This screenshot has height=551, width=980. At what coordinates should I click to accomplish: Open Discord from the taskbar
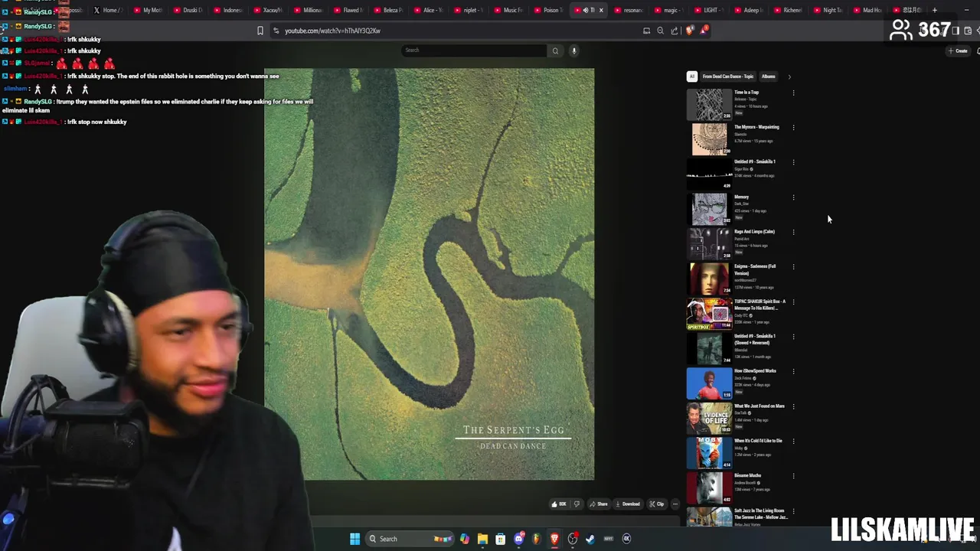518,539
